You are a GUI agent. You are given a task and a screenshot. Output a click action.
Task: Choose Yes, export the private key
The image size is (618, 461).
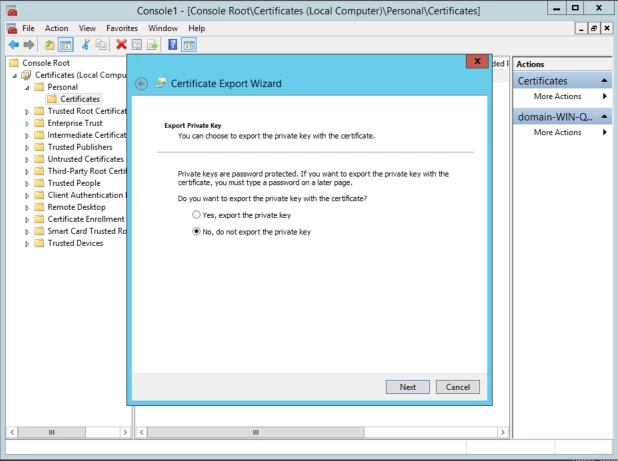click(196, 215)
